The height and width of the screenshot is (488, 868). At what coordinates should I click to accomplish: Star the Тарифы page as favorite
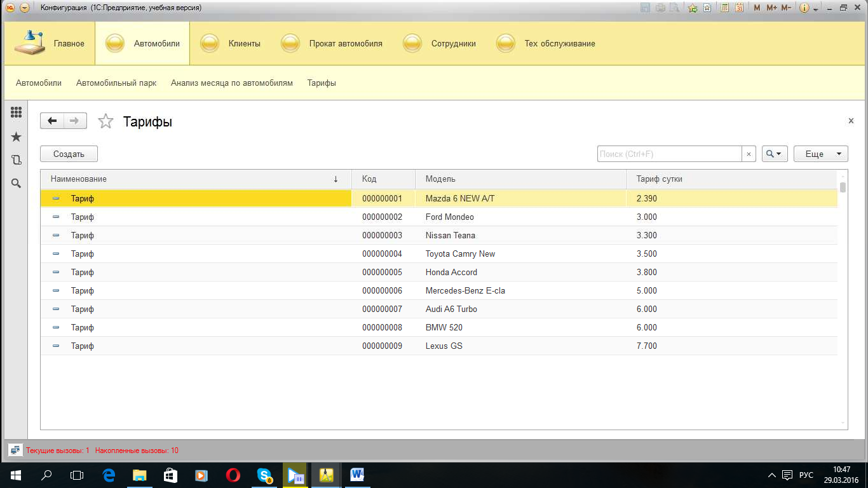[105, 121]
